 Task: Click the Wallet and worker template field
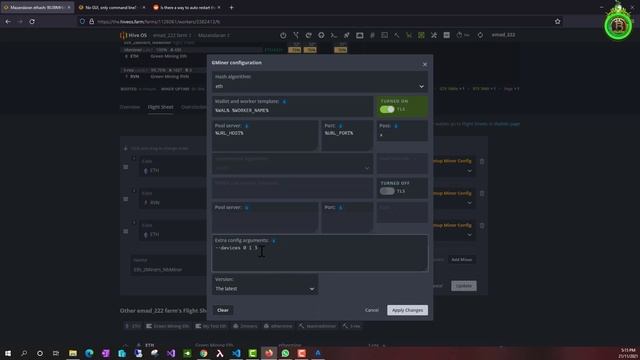292,106
